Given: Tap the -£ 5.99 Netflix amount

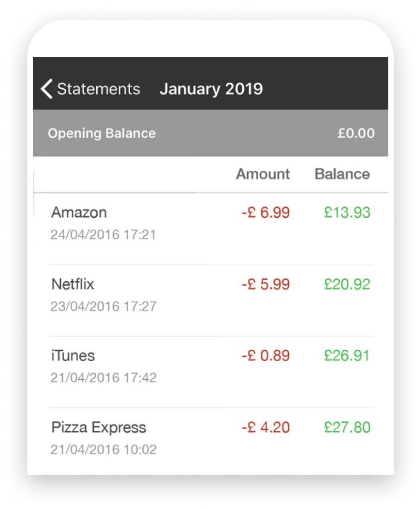Looking at the screenshot, I should [x=266, y=284].
